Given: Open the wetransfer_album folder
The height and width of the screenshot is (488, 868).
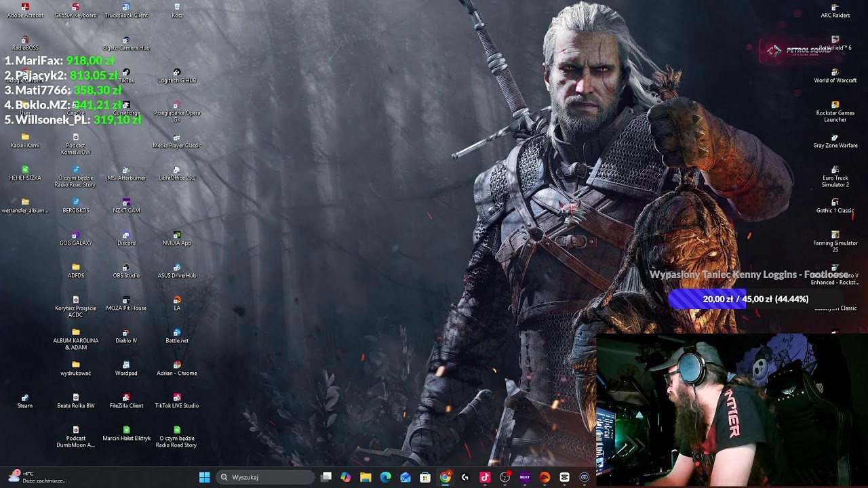Looking at the screenshot, I should click(25, 205).
